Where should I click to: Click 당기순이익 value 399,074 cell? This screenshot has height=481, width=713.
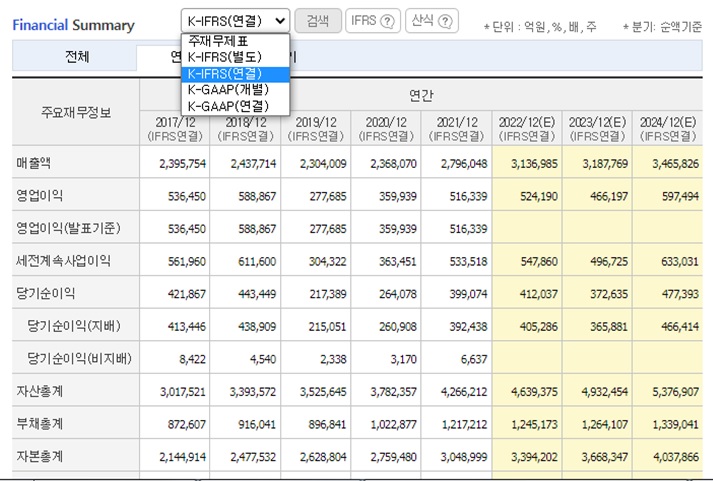(x=468, y=294)
